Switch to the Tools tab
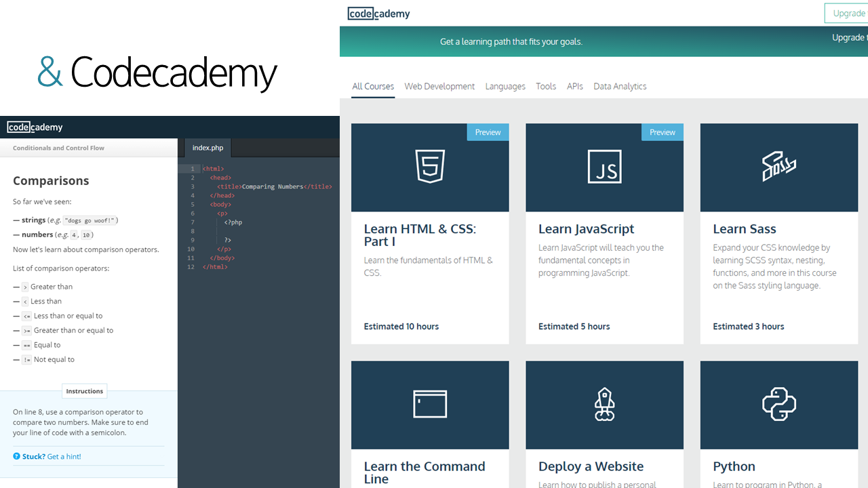The height and width of the screenshot is (488, 868). click(546, 86)
